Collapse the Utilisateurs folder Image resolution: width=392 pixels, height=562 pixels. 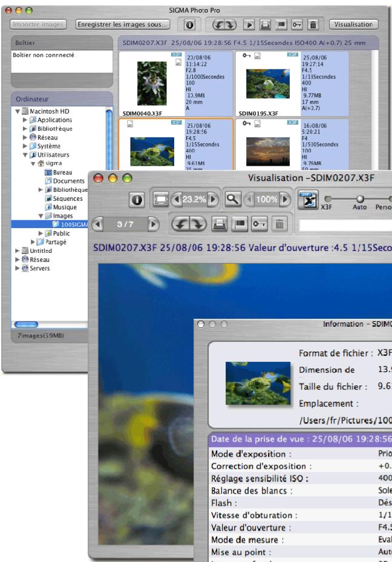tap(25, 155)
